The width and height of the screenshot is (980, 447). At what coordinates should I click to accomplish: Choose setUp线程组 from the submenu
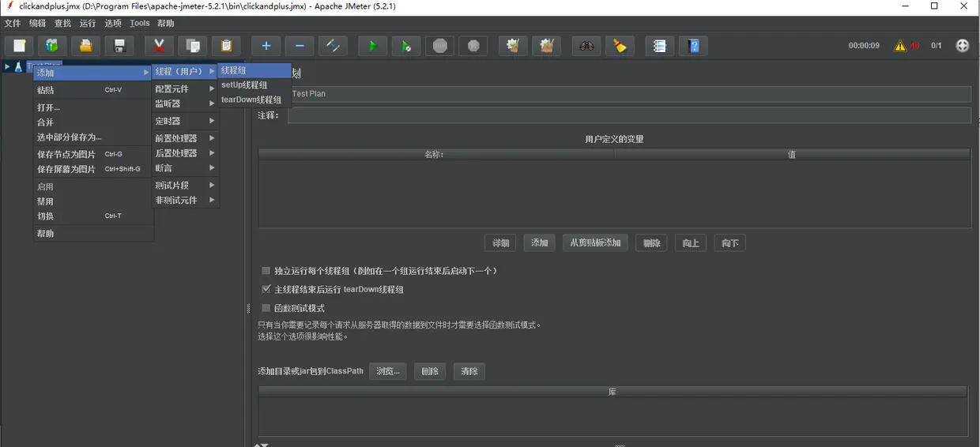tap(254, 85)
